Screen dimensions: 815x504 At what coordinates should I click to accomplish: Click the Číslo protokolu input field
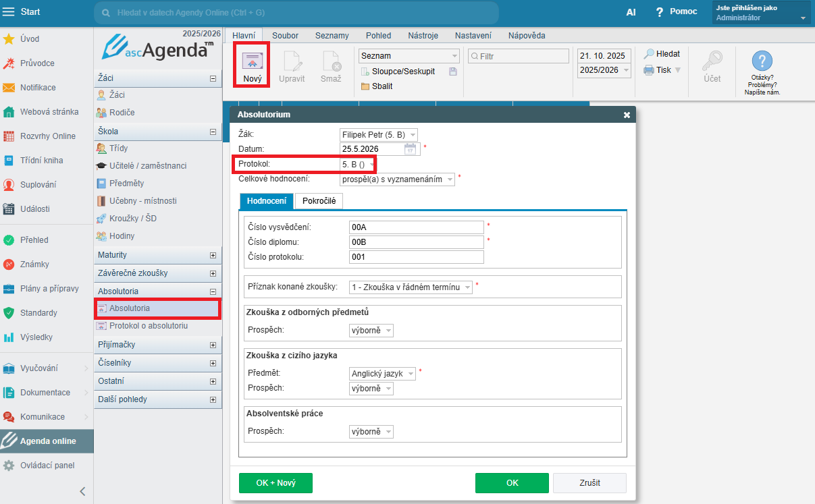tap(416, 257)
